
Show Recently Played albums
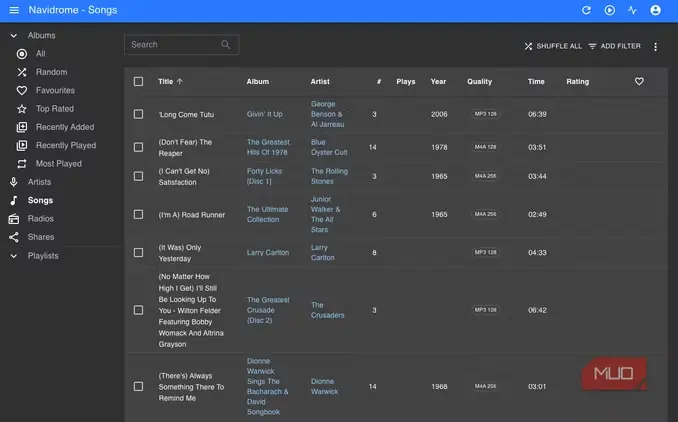tap(66, 145)
